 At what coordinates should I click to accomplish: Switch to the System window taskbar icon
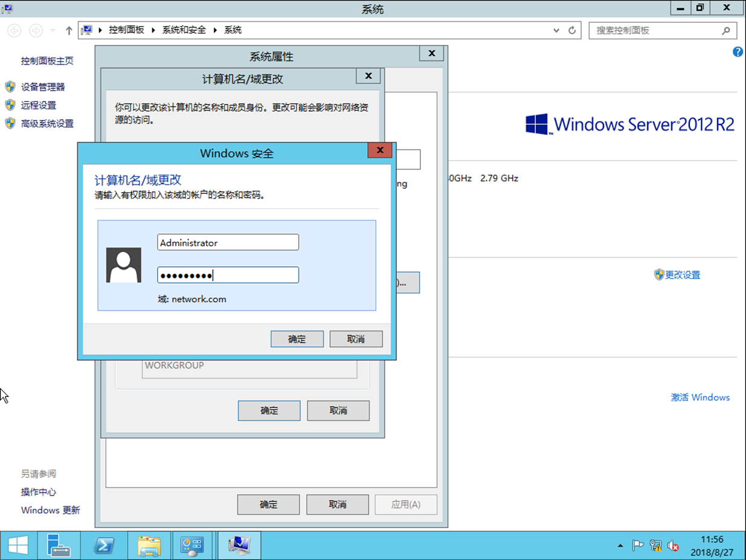[x=239, y=546]
